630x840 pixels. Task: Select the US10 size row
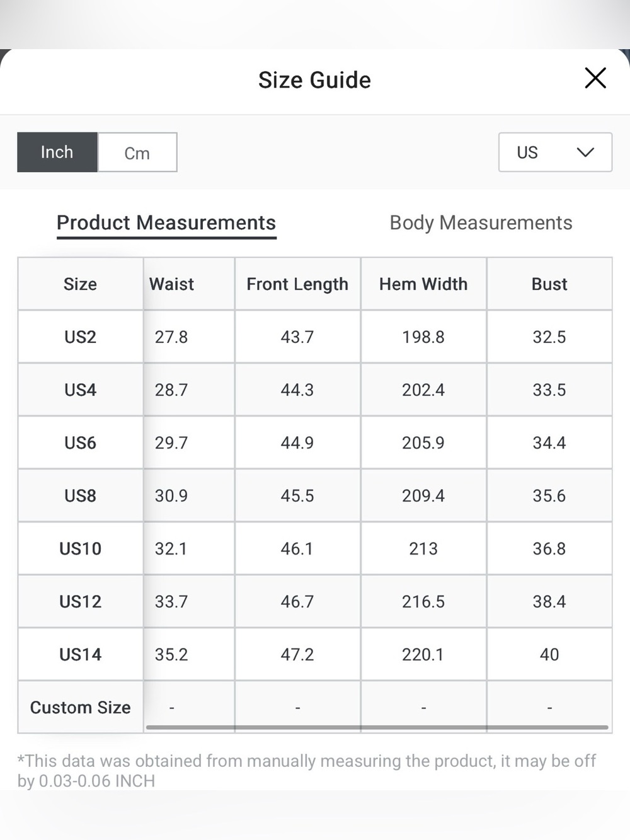[x=315, y=548]
